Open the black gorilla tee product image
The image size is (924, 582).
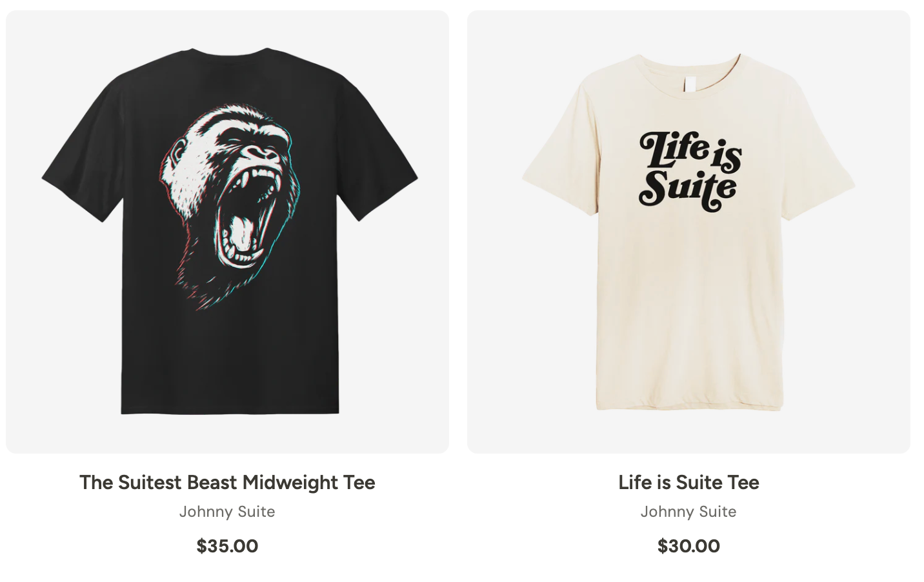(227, 231)
